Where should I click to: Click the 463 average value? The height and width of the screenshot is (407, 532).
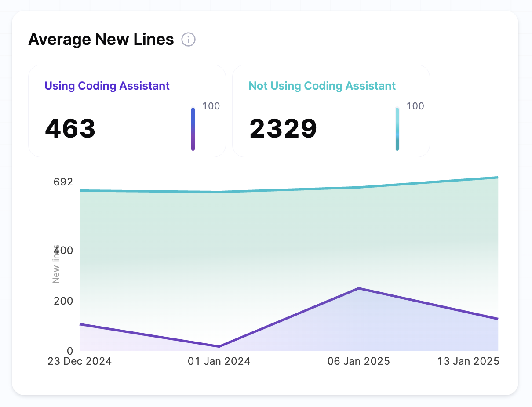click(70, 129)
